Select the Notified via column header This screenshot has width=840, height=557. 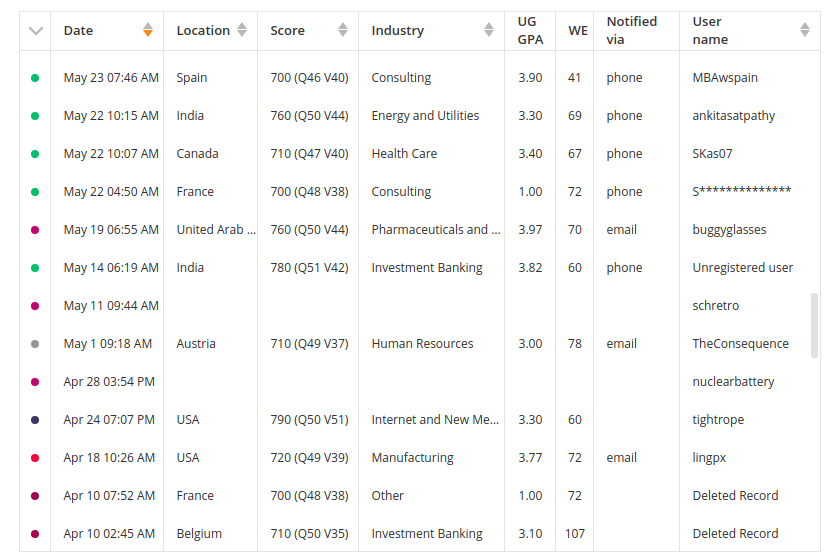(x=632, y=31)
